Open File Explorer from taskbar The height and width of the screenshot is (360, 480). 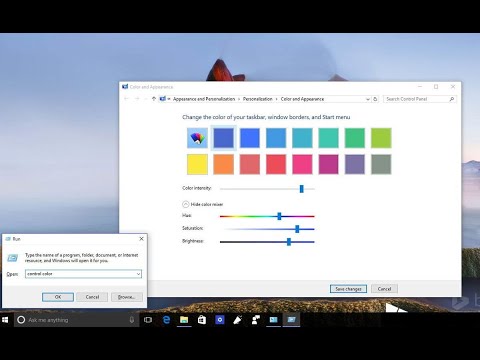[184, 320]
